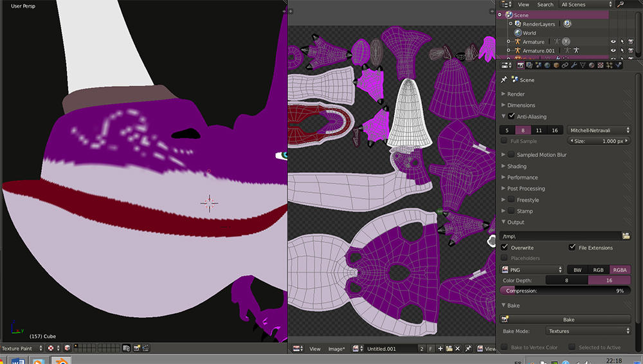Viewport: 643px width, 364px height.
Task: Enable the Freestyle checkbox
Action: [511, 199]
